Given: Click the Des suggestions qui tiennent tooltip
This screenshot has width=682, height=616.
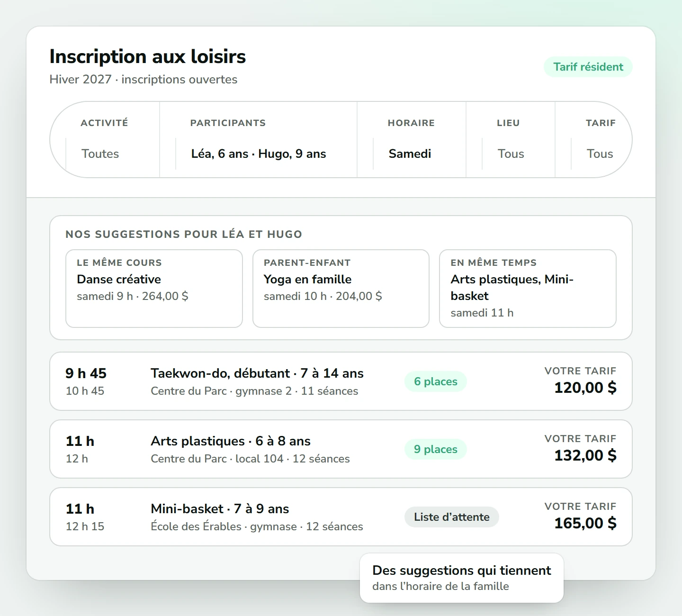Looking at the screenshot, I should pos(462,578).
